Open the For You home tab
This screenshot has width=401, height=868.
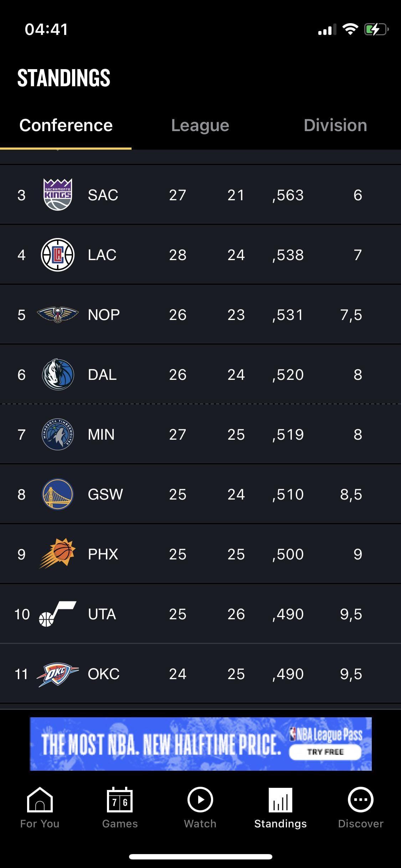[x=40, y=807]
